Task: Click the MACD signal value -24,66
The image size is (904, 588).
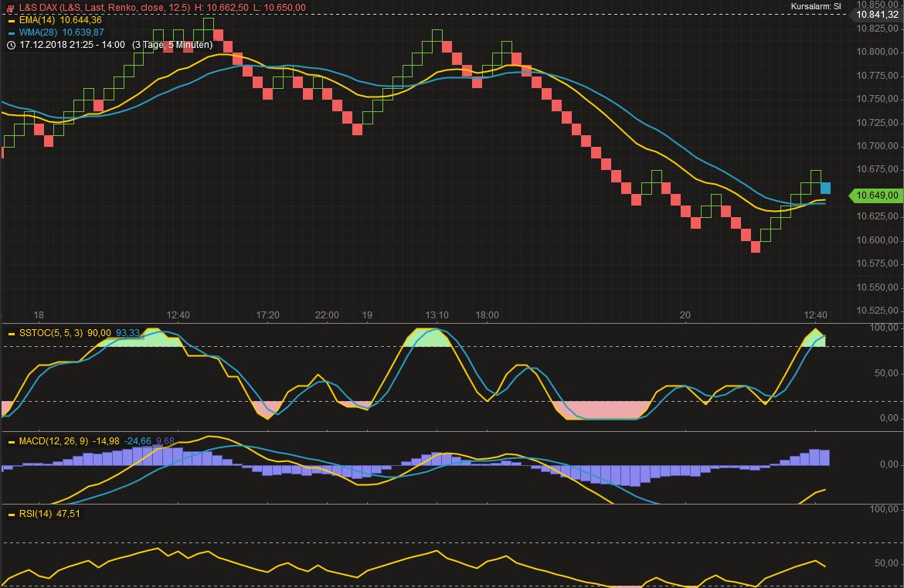Action: coord(138,441)
